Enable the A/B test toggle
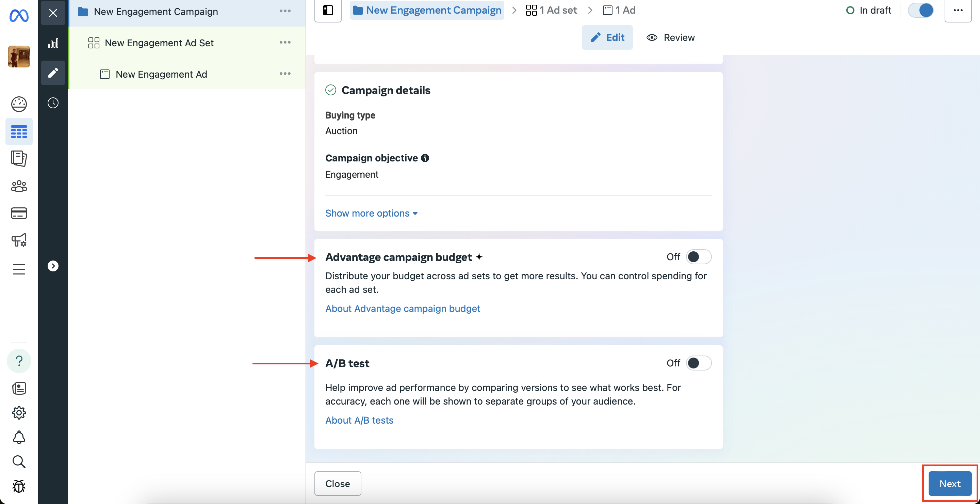This screenshot has height=504, width=980. 699,363
